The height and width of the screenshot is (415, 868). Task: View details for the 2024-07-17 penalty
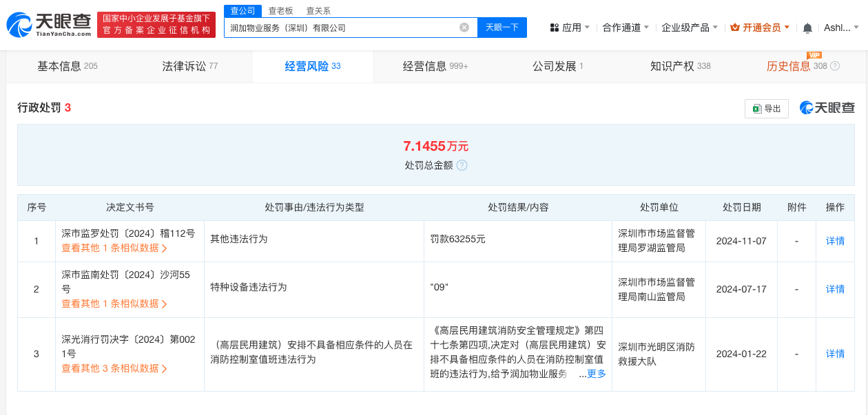tap(835, 289)
